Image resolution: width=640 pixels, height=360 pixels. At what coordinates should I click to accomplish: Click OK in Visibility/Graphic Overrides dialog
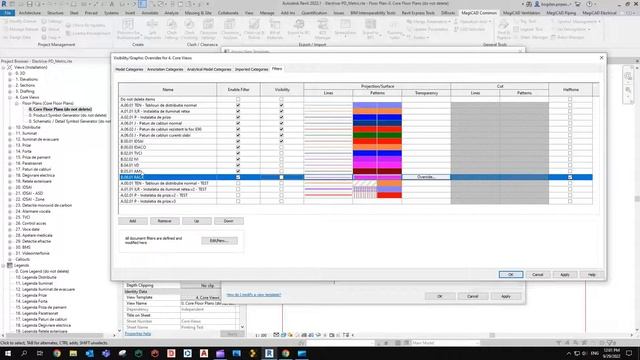(x=511, y=275)
